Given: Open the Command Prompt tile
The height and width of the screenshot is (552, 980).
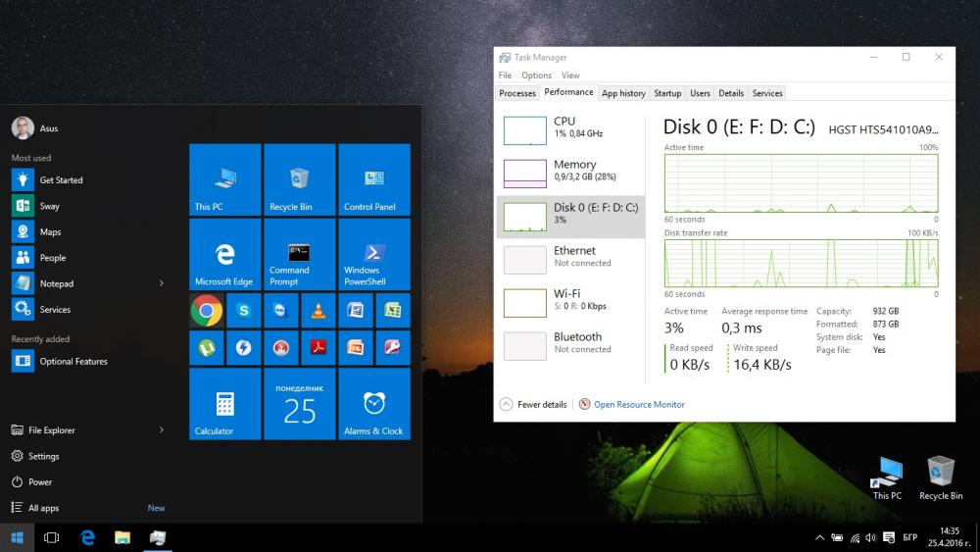Looking at the screenshot, I should coord(299,255).
